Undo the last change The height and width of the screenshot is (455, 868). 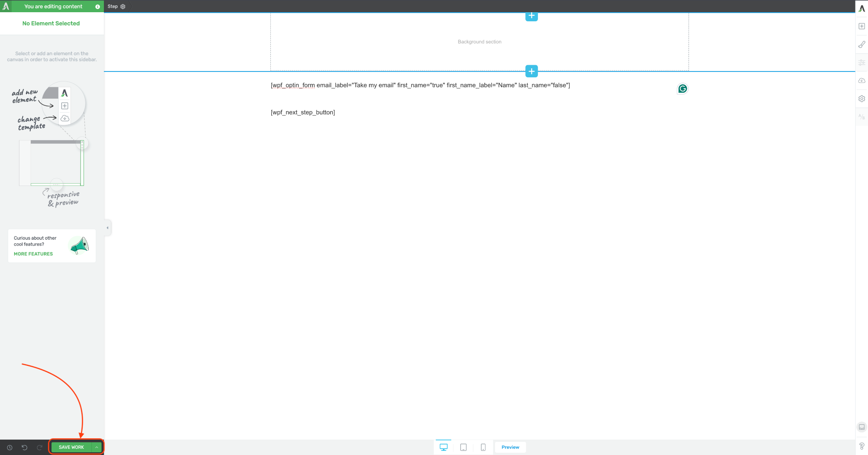24,447
